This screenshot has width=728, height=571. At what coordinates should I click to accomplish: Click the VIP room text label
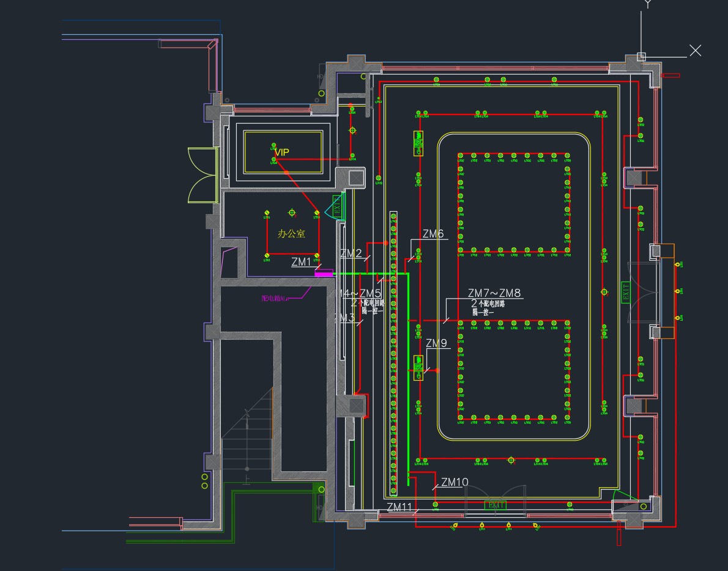tap(281, 152)
